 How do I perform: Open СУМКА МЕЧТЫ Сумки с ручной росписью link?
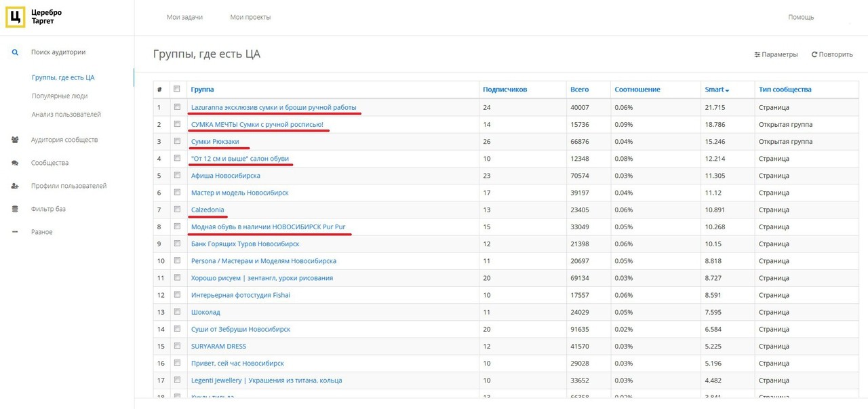point(257,125)
